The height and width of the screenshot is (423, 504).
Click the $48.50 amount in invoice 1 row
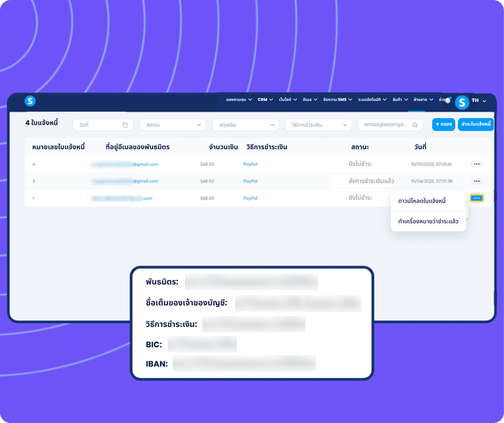click(207, 198)
